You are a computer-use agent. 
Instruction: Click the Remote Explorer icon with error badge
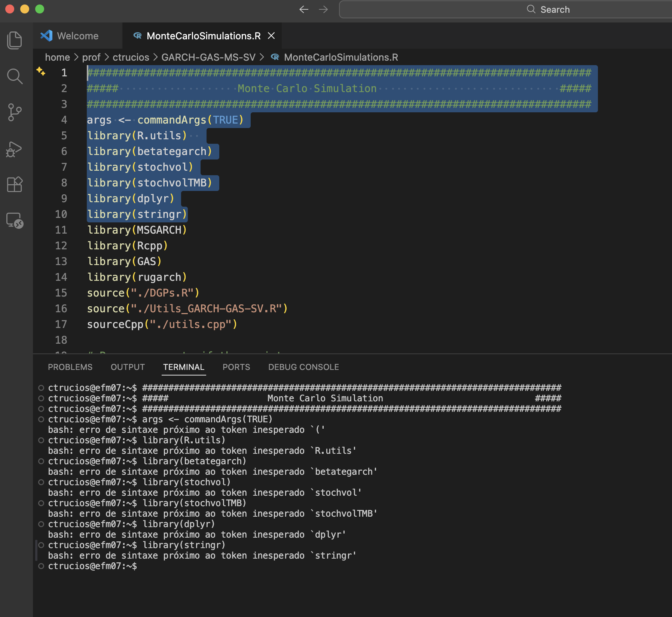pos(15,221)
